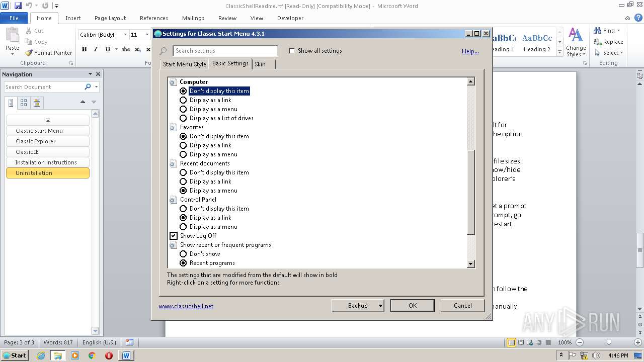Browse pages thumbnail view in Navigation pane
Viewport: 644px width, 362px height.
click(x=24, y=103)
